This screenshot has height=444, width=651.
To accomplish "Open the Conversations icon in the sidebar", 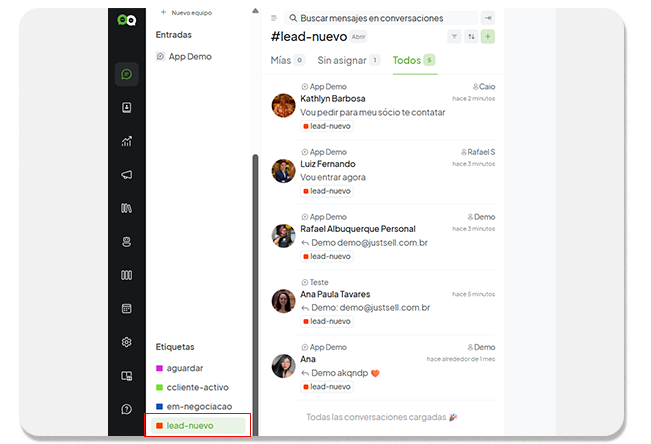I will point(127,74).
